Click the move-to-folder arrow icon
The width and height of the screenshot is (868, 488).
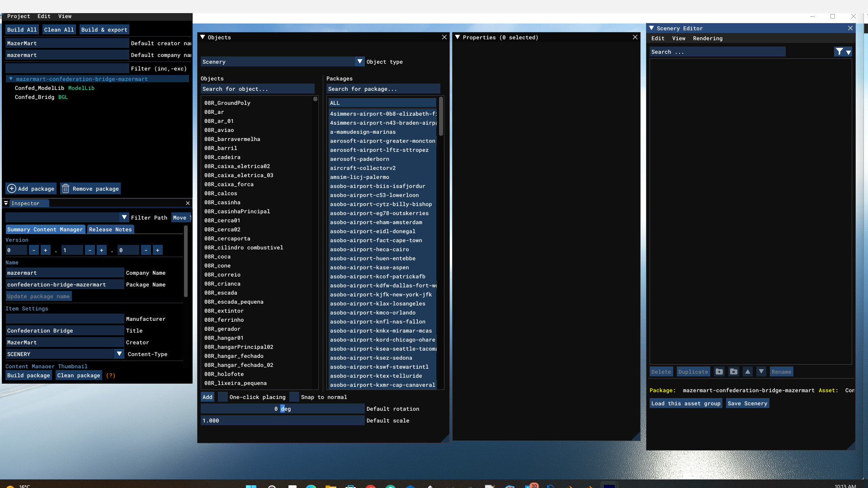(x=734, y=372)
